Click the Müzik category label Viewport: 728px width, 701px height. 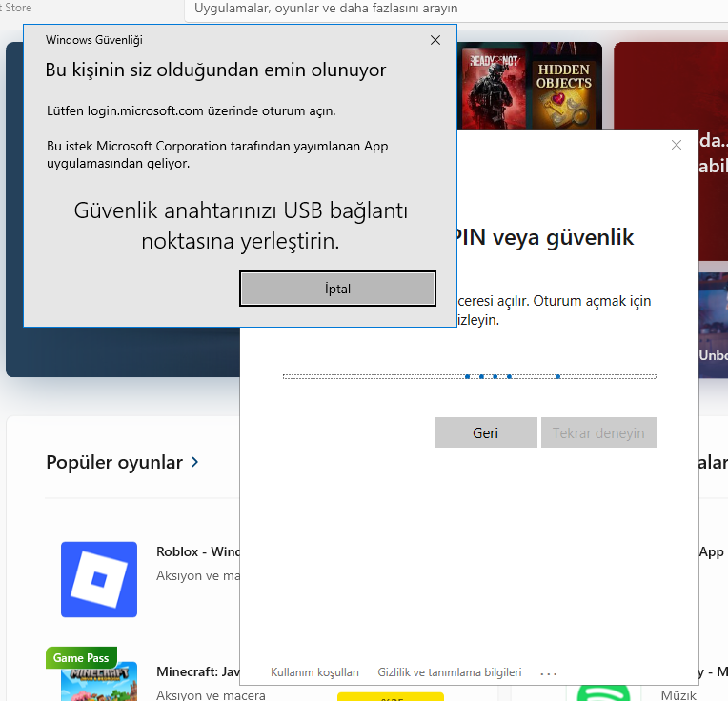678,694
